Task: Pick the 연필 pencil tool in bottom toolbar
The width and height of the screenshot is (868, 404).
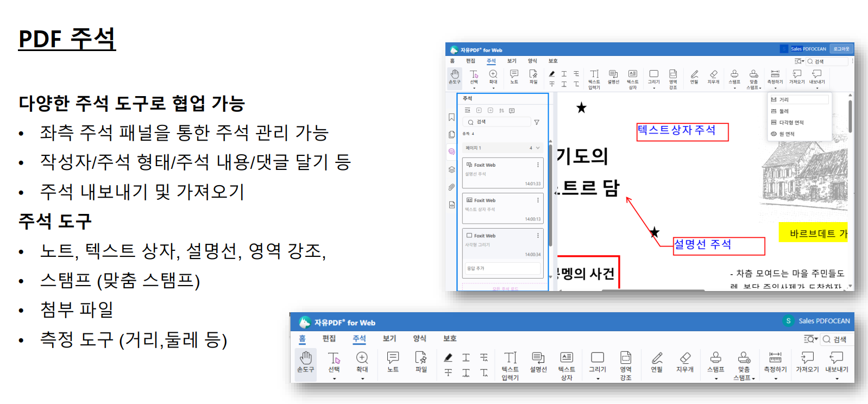Action: coord(657,362)
